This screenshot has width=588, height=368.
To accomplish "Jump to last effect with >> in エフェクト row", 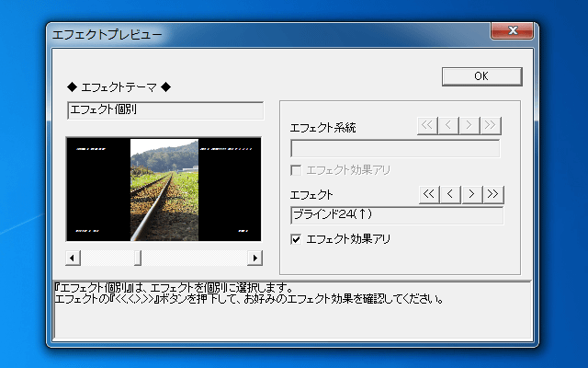I will [x=493, y=194].
